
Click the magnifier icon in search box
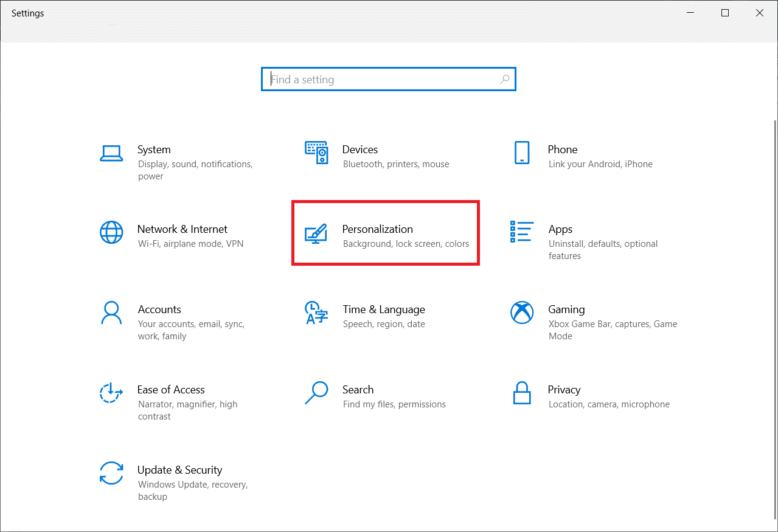click(x=504, y=80)
